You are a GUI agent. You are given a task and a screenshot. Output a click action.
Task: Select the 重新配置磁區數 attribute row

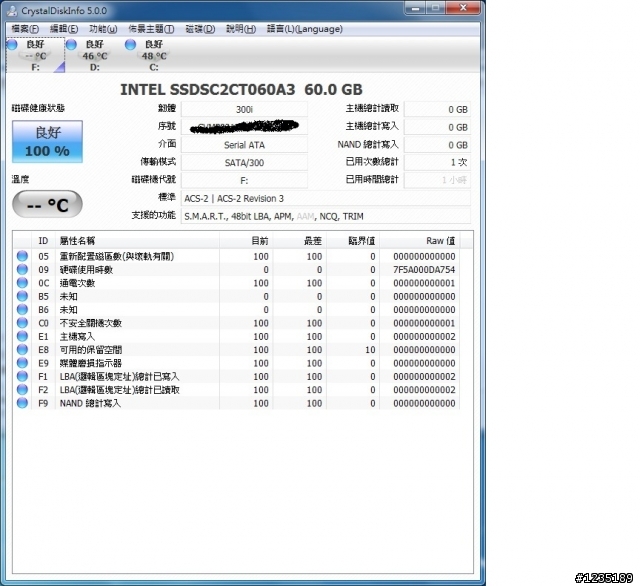[x=237, y=256]
